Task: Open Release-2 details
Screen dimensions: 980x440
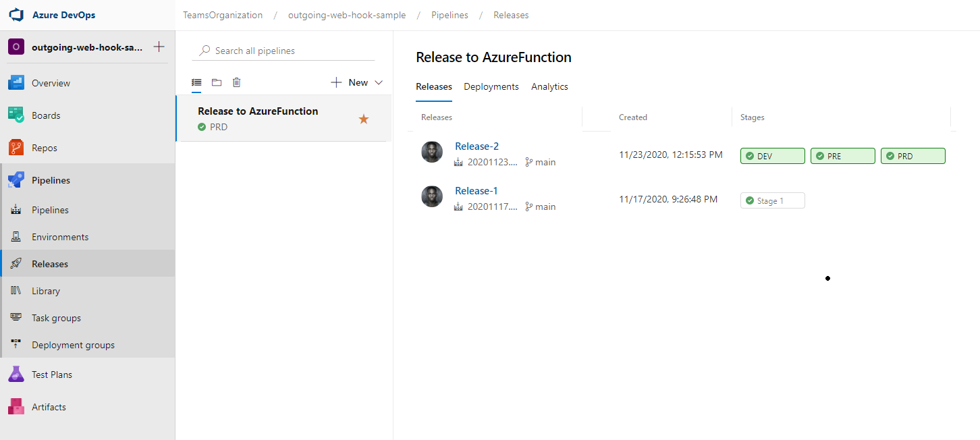Action: pyautogui.click(x=477, y=146)
